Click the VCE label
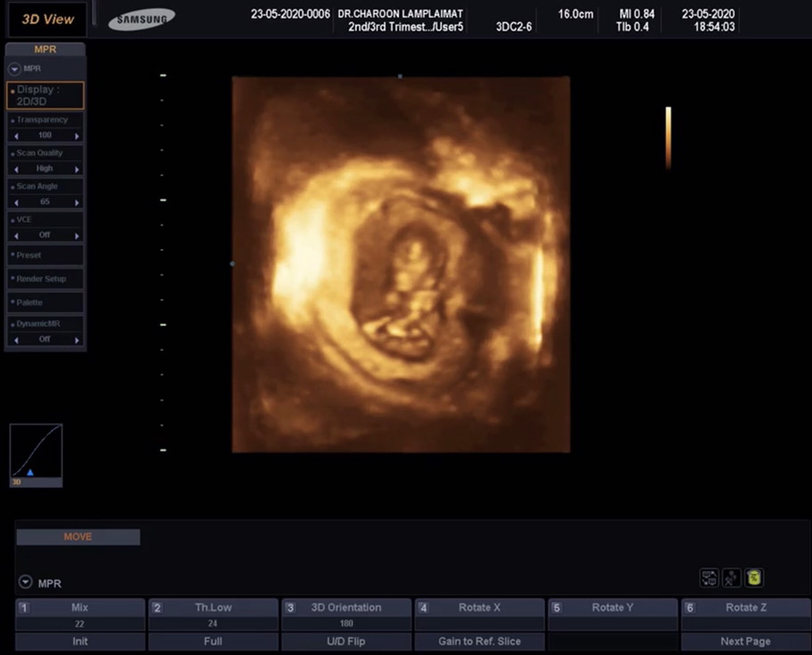The height and width of the screenshot is (655, 812). pyautogui.click(x=24, y=220)
